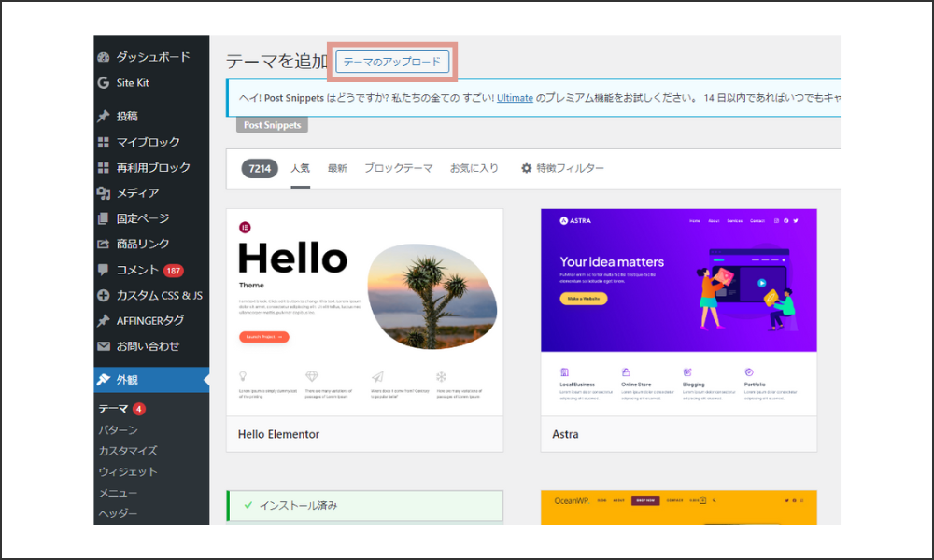This screenshot has width=934, height=560.
Task: Open 再利用ブロック menu item
Action: tap(153, 168)
